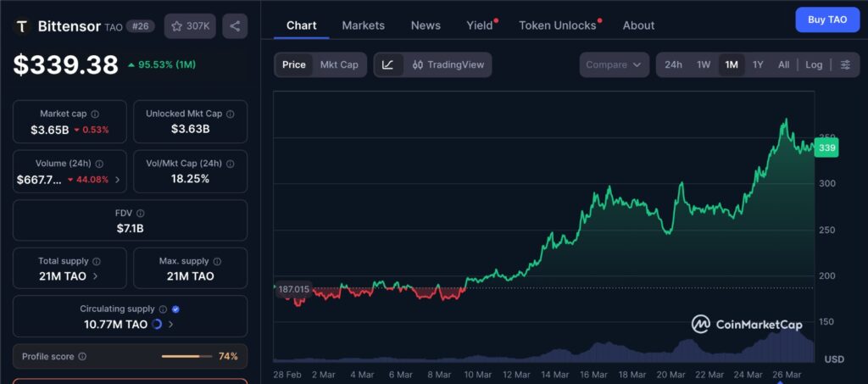Image resolution: width=868 pixels, height=384 pixels.
Task: Click the Max. supply 21M TAO value
Action: tap(191, 276)
